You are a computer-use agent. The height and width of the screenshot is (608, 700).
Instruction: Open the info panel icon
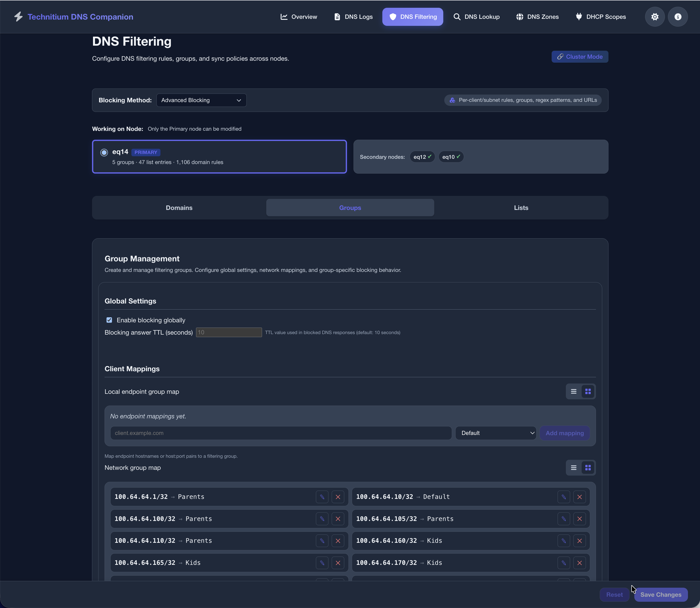(x=678, y=17)
